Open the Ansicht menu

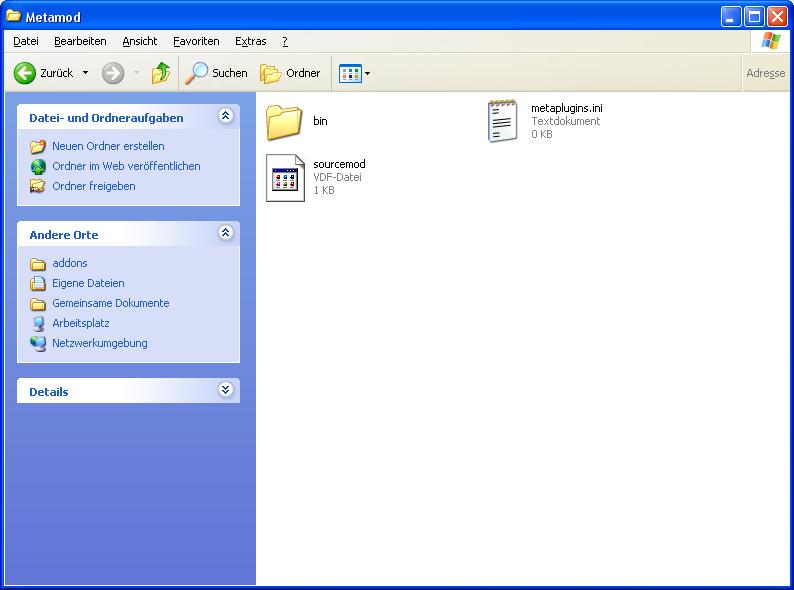(x=140, y=42)
